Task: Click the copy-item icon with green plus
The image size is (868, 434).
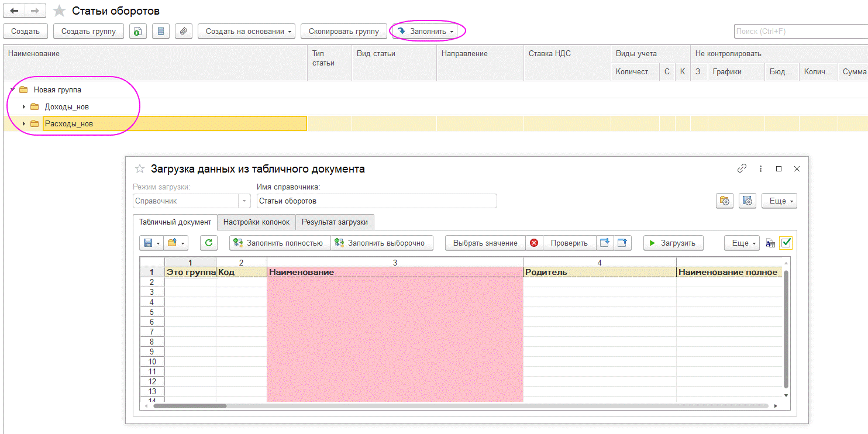Action: click(x=137, y=32)
